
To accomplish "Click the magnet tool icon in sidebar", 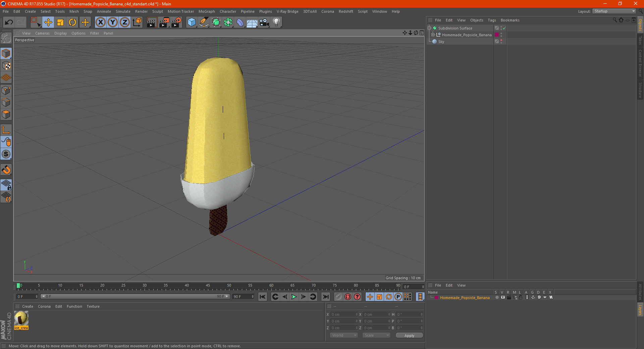I will pyautogui.click(x=6, y=170).
